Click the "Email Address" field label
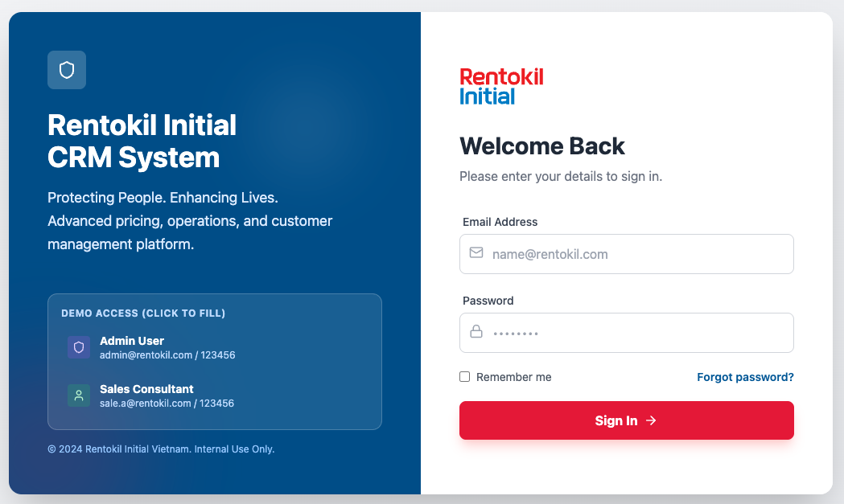The width and height of the screenshot is (844, 504). pyautogui.click(x=500, y=222)
